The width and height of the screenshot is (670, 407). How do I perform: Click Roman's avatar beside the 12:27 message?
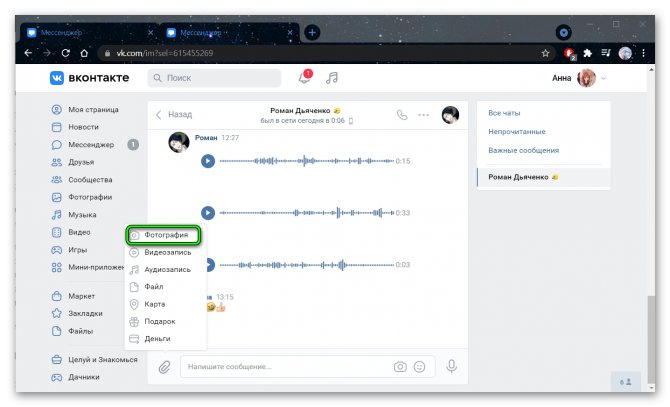[179, 143]
